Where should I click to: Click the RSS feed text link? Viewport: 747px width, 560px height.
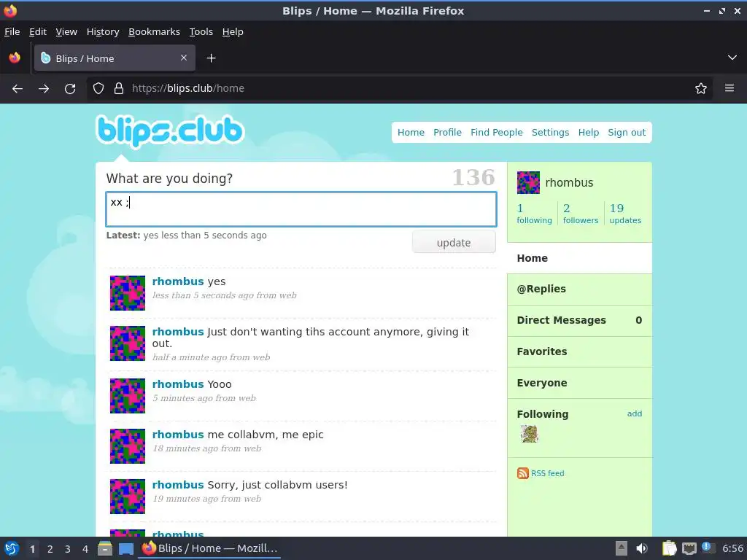547,473
